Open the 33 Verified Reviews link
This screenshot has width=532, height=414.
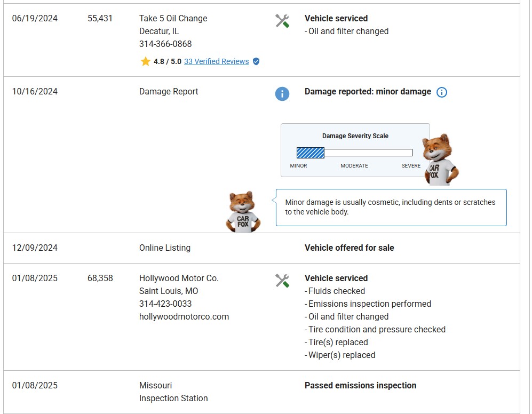point(217,61)
